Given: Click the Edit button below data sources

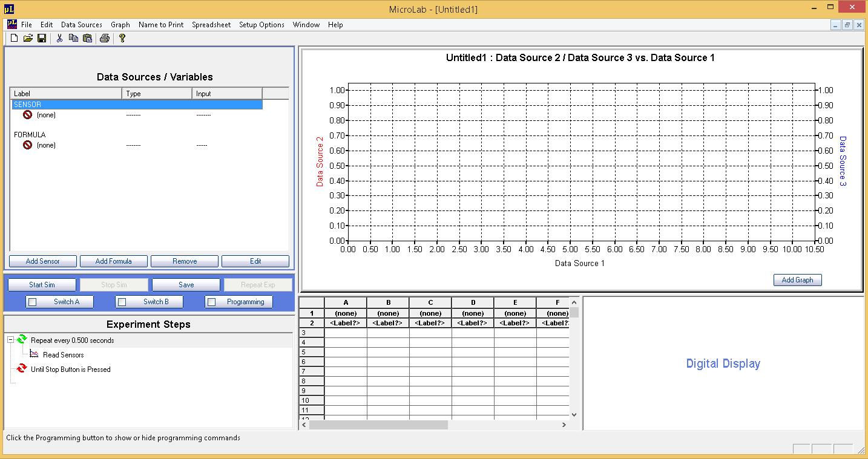Looking at the screenshot, I should click(255, 261).
